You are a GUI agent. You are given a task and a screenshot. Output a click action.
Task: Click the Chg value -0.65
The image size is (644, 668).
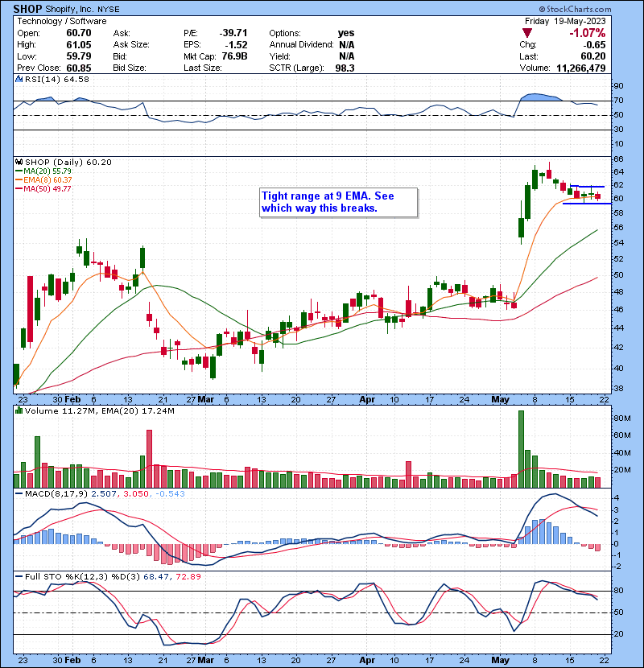click(594, 45)
